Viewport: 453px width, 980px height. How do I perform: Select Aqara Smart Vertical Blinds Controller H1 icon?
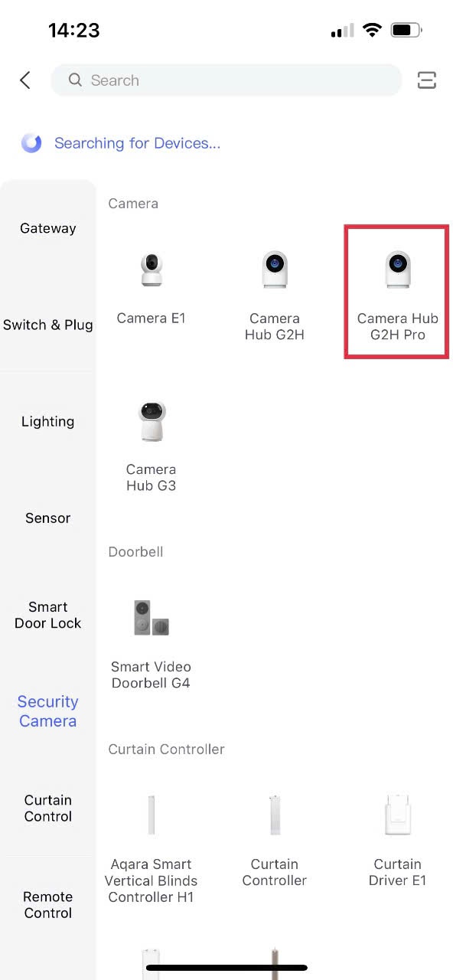click(x=151, y=814)
